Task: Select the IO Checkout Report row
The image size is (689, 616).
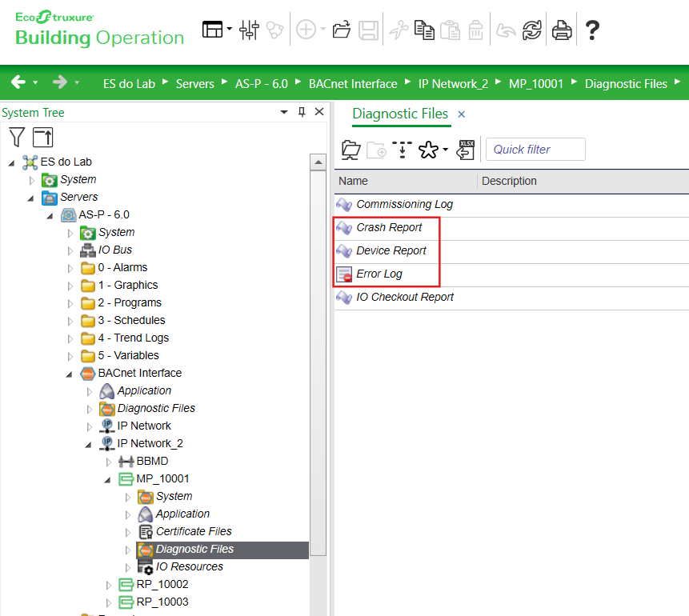Action: pyautogui.click(x=511, y=298)
